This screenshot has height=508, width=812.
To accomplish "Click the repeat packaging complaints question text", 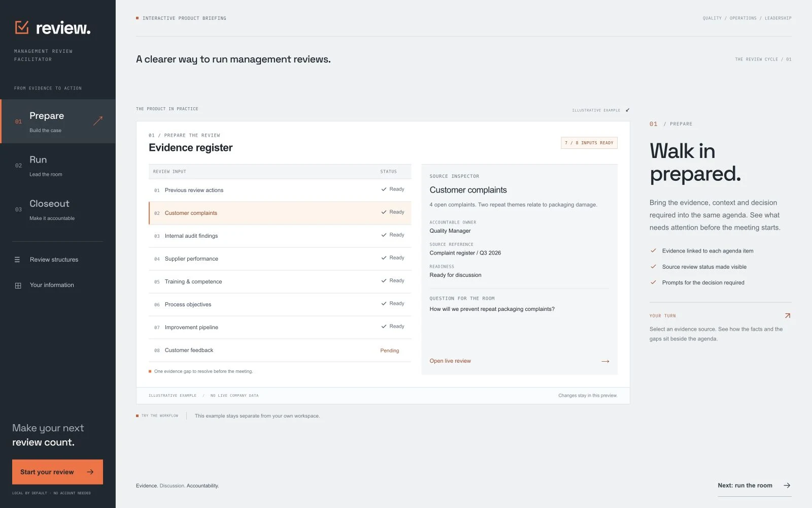I will click(492, 309).
